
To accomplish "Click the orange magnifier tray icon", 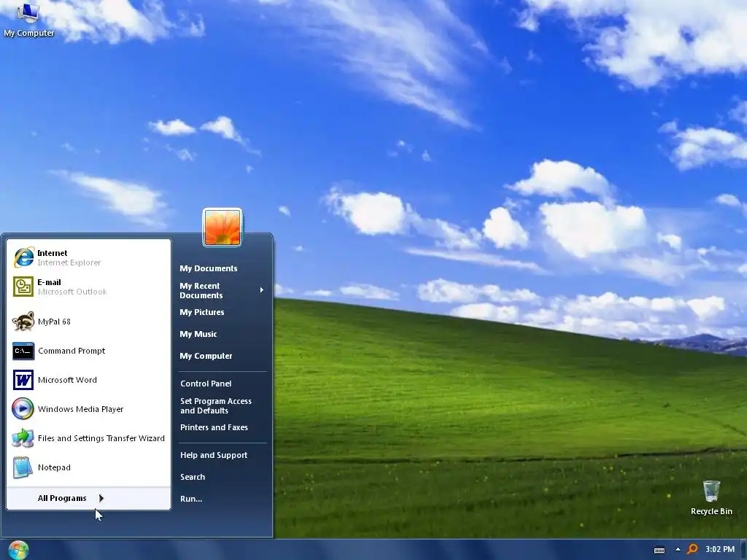I will pos(693,550).
